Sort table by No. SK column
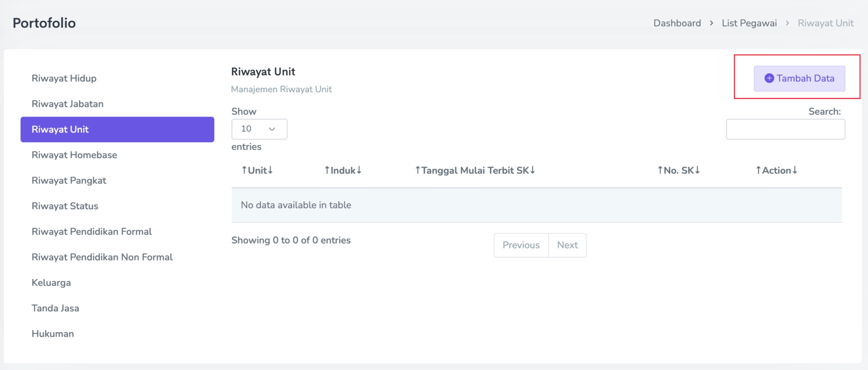Viewport: 868px width, 370px height. [679, 171]
